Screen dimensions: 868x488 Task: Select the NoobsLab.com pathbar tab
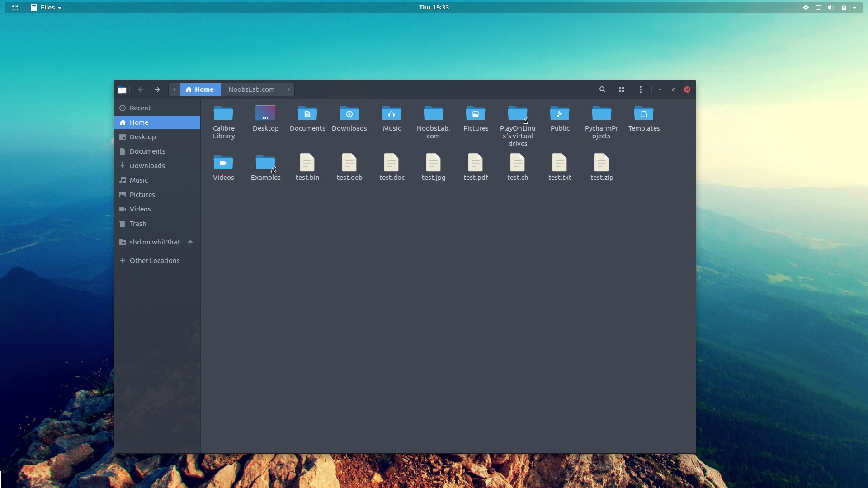(x=251, y=89)
